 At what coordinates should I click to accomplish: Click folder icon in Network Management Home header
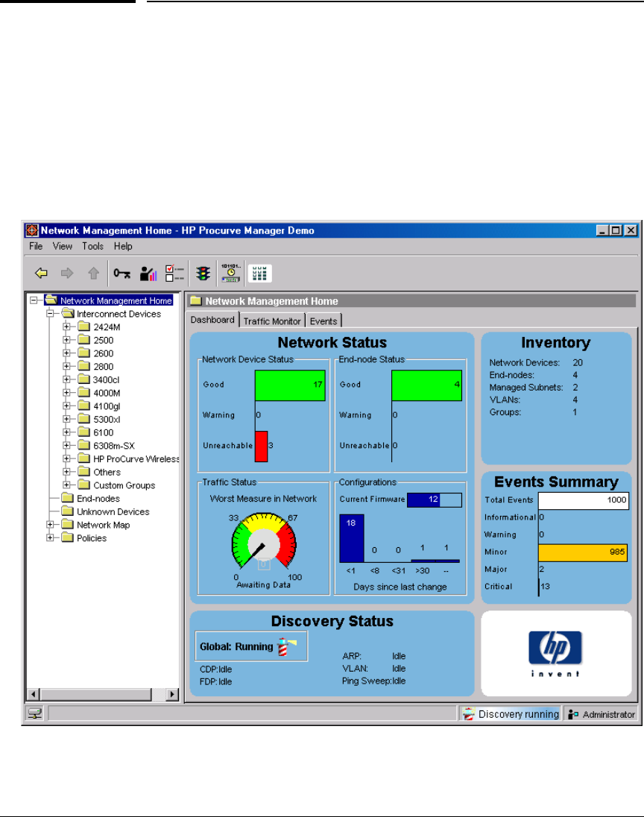[196, 300]
